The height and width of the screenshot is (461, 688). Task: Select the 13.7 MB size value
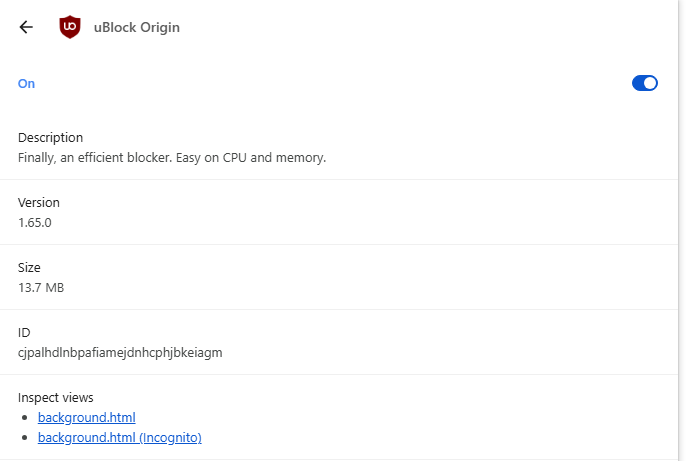[x=41, y=287]
